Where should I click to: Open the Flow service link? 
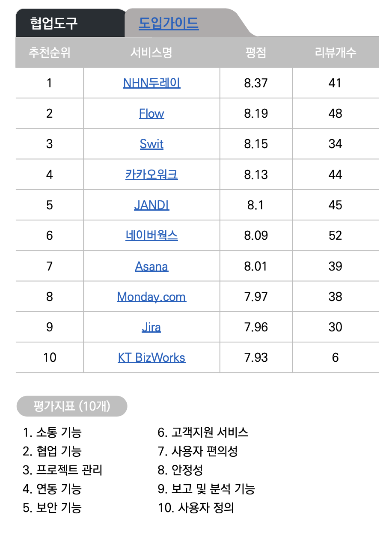click(151, 113)
